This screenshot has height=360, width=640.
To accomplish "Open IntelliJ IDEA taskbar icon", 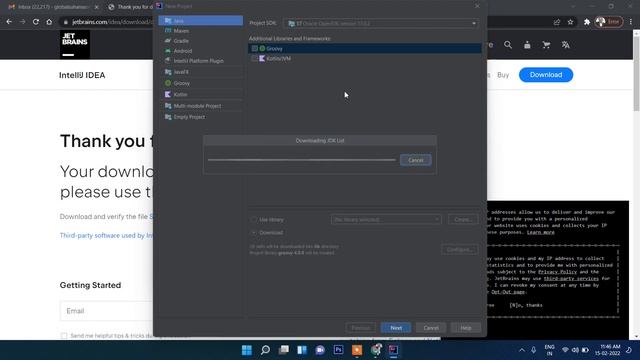I will (x=393, y=350).
